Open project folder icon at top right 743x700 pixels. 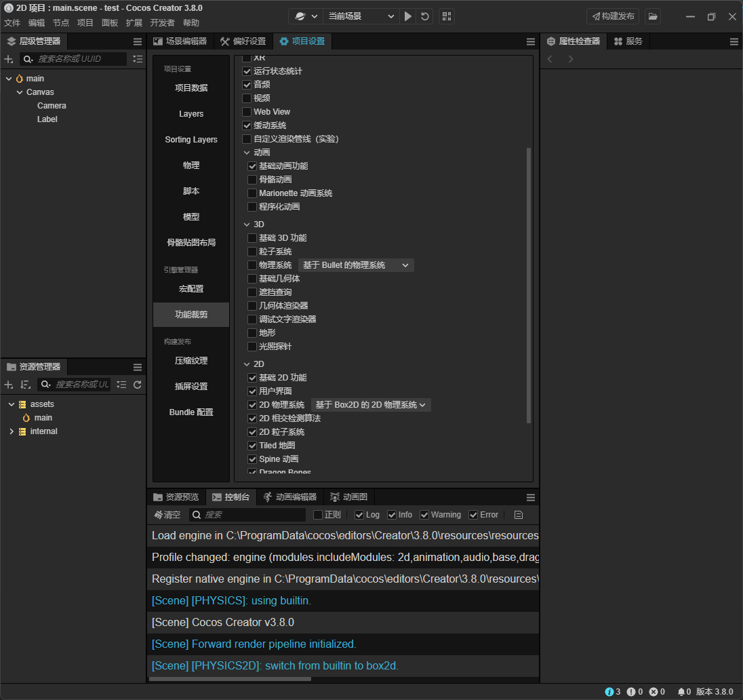652,16
